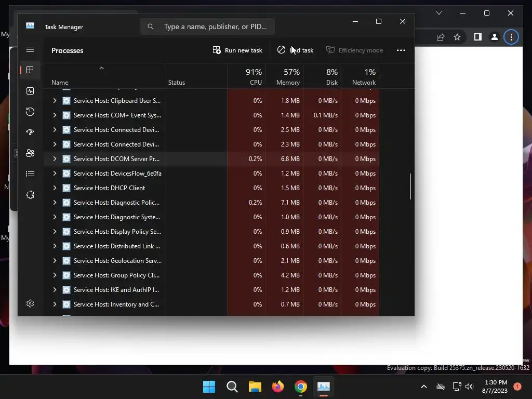Viewport: 532px width, 399px height.
Task: Select Service Host: Diagnostic Syste... row
Action: [212, 217]
